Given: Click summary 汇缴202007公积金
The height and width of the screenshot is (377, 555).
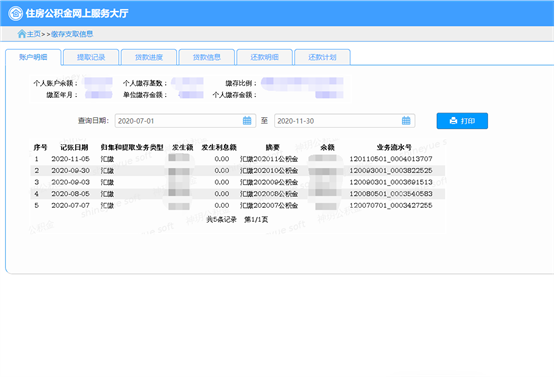Looking at the screenshot, I should (x=269, y=206).
